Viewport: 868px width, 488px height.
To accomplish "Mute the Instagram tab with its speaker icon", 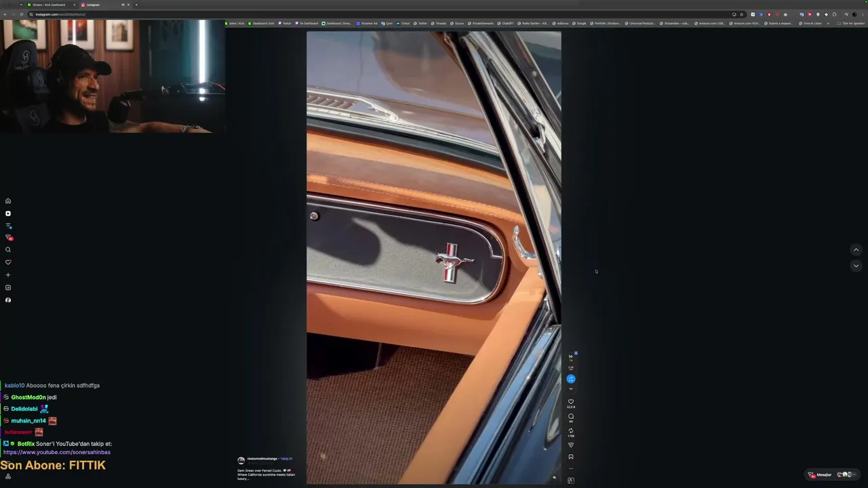I will [x=123, y=5].
